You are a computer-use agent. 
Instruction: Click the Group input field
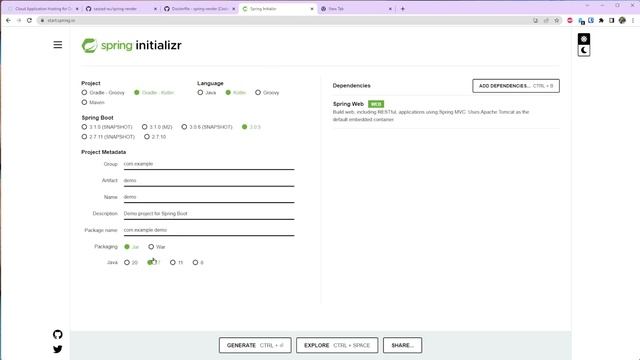point(209,164)
